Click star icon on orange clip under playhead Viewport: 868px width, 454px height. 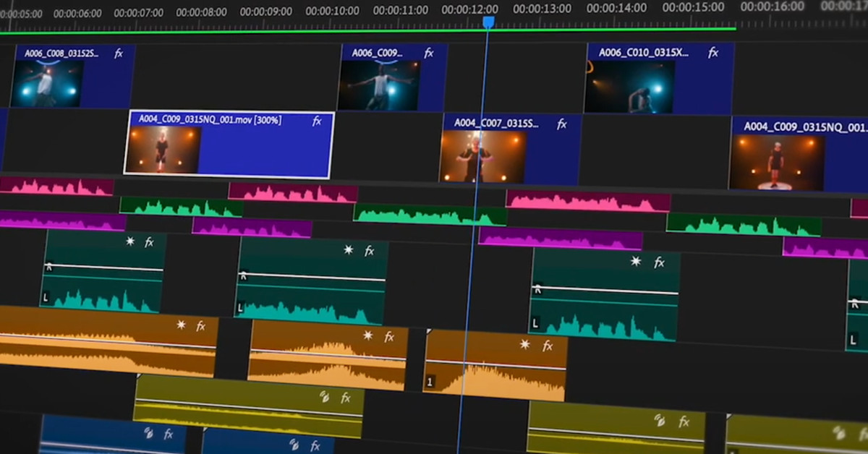click(525, 345)
